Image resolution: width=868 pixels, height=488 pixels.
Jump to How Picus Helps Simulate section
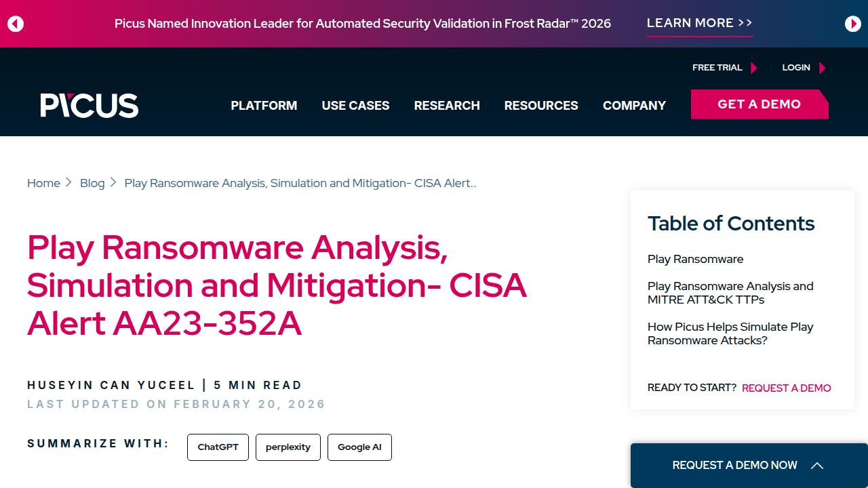730,333
